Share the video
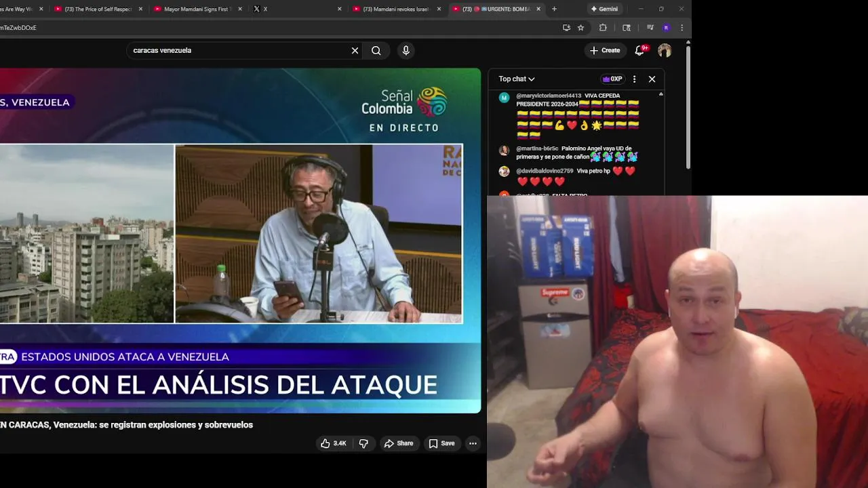Viewport: 868px width, 488px height. pos(399,443)
